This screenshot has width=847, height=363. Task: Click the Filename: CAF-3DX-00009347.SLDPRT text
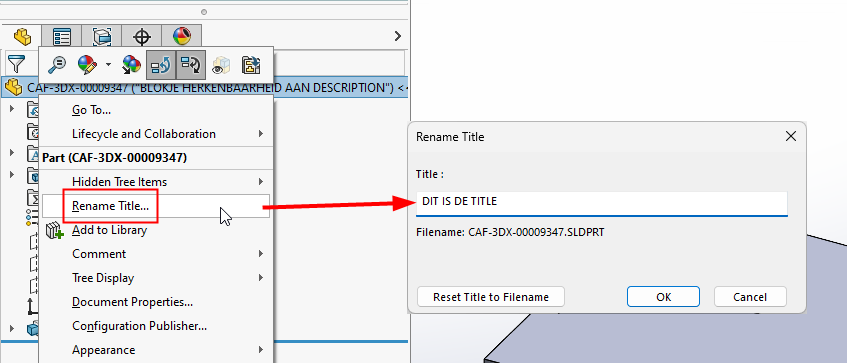tap(510, 232)
